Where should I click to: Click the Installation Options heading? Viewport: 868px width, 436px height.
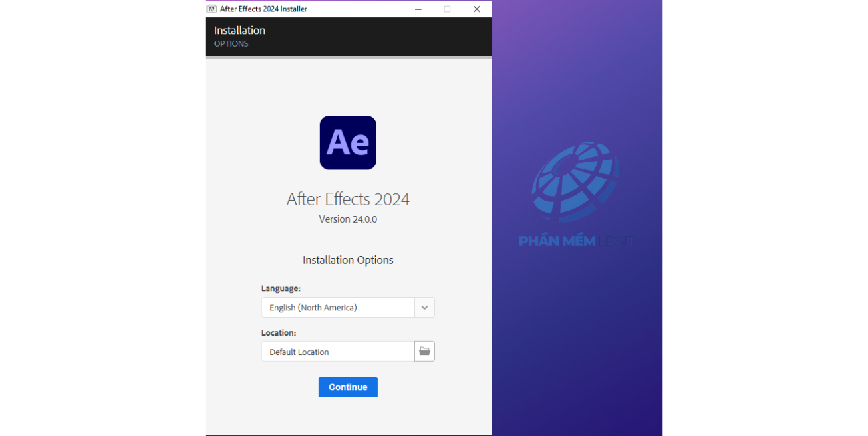coord(348,260)
